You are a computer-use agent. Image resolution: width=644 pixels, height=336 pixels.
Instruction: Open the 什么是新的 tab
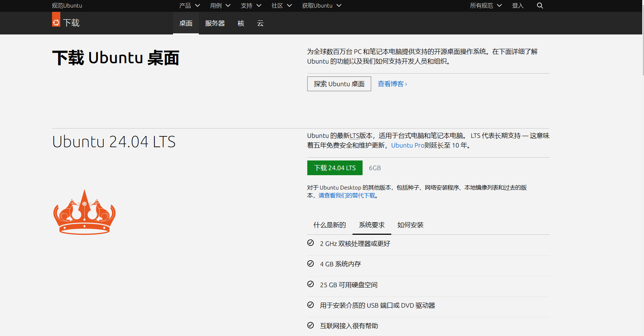click(329, 225)
